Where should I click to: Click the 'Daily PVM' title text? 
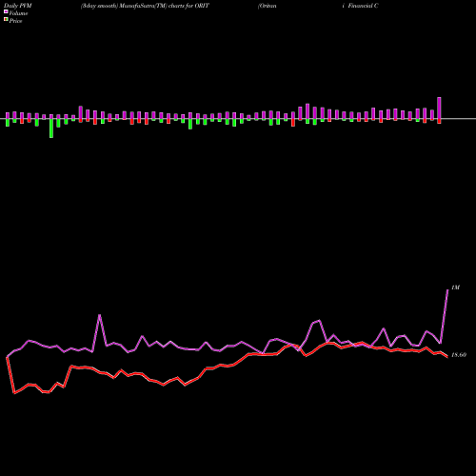point(18,6)
